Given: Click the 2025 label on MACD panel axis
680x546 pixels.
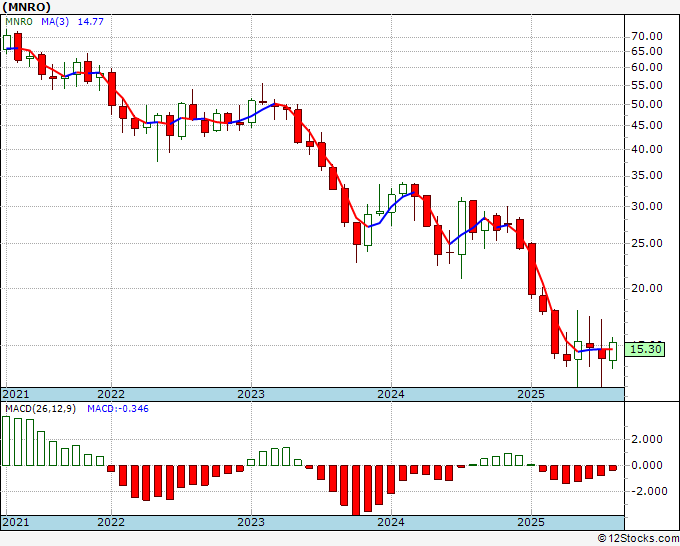Looking at the screenshot, I should click(x=531, y=522).
